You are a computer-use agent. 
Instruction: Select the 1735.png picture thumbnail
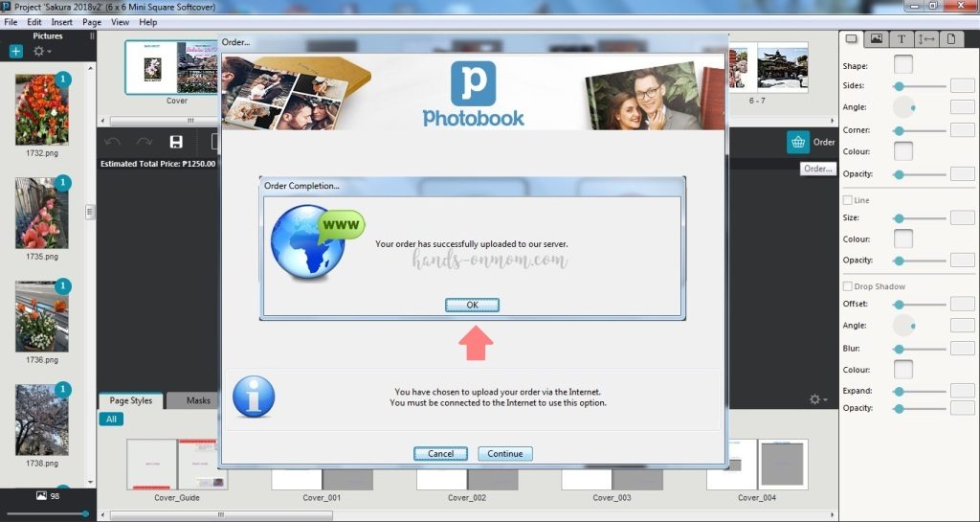pos(42,214)
